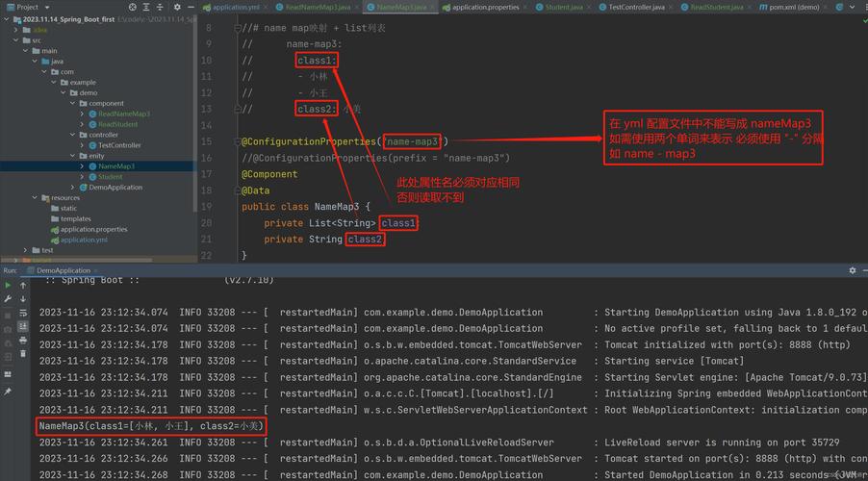The image size is (868, 481).
Task: Open Run panel settings gear
Action: tap(853, 270)
